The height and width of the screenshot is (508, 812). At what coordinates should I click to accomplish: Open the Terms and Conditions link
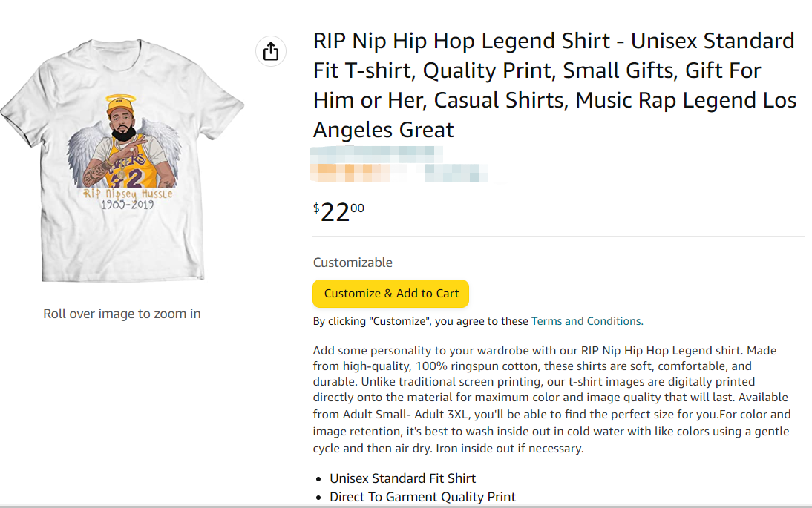pos(586,321)
